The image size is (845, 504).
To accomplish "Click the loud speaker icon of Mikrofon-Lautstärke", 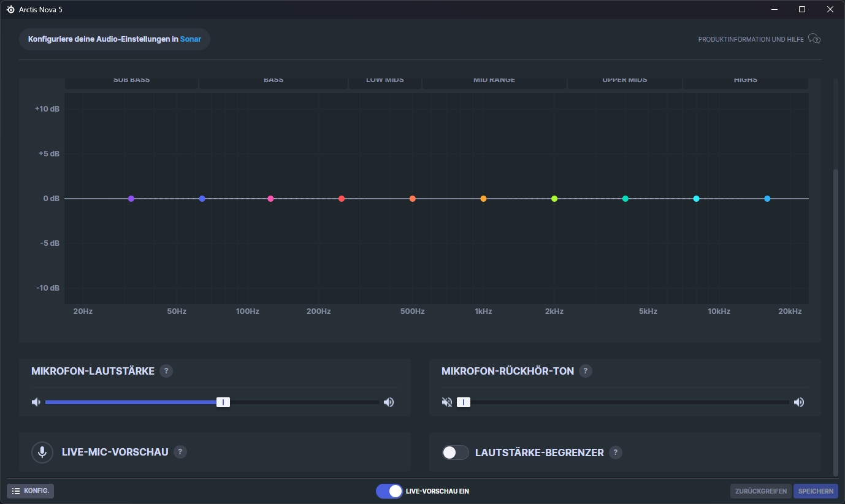I will (389, 402).
